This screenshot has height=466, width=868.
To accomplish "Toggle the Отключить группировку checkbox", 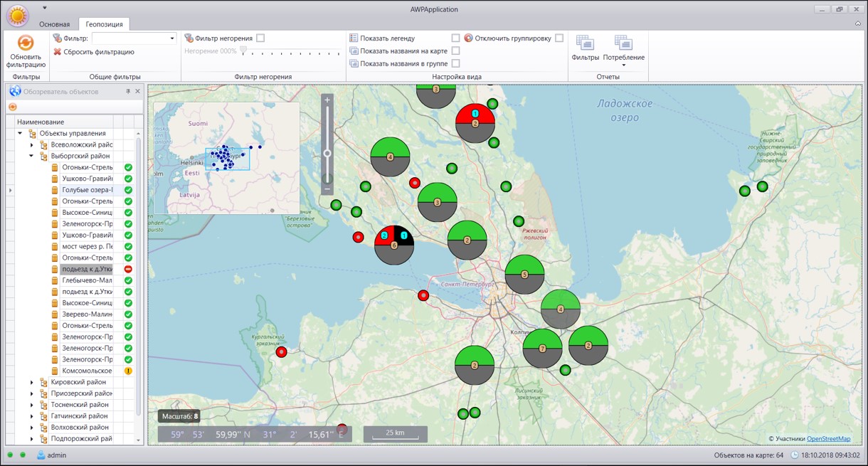I will [559, 38].
